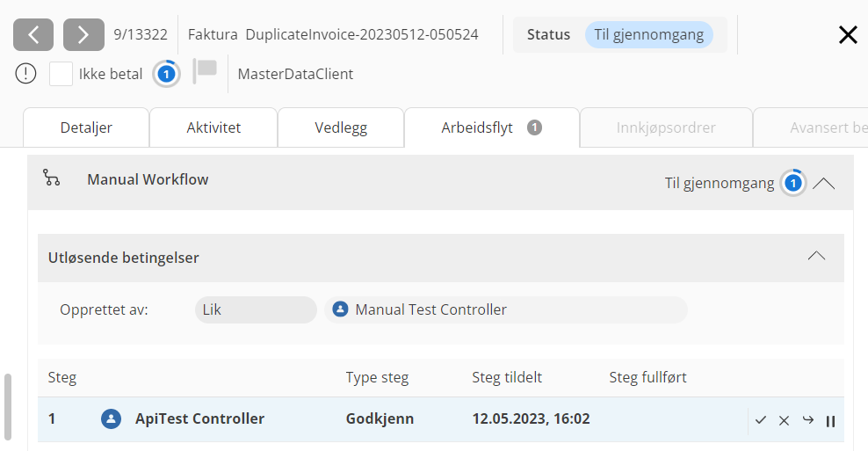Forward step with arrow icon
Image resolution: width=868 pixels, height=451 pixels.
pyautogui.click(x=807, y=420)
